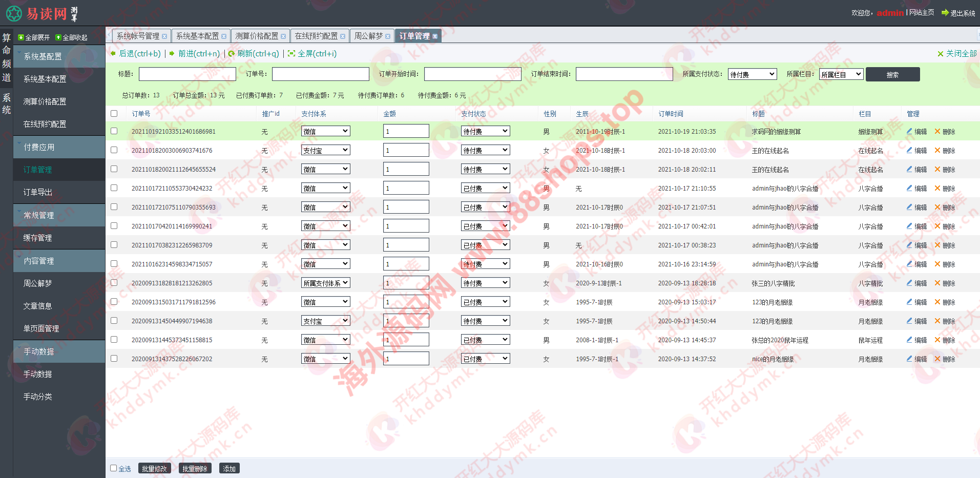Open the 所属支付状态 filter dropdown
Screen dimensions: 980x478
coord(752,74)
